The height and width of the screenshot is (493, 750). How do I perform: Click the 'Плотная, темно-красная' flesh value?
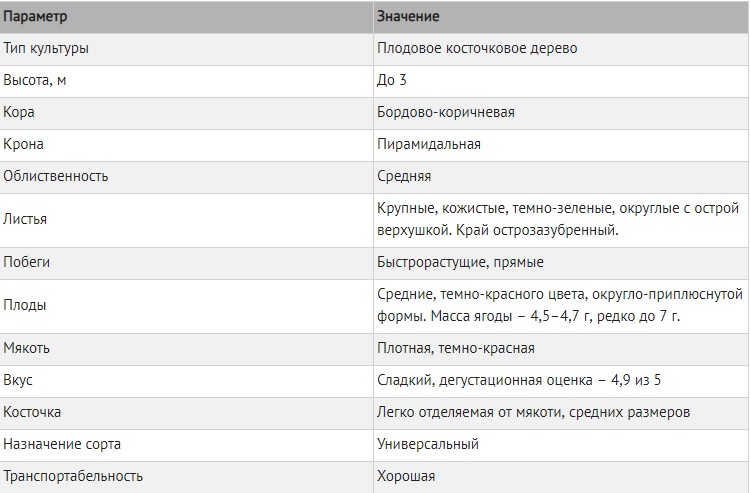(456, 348)
